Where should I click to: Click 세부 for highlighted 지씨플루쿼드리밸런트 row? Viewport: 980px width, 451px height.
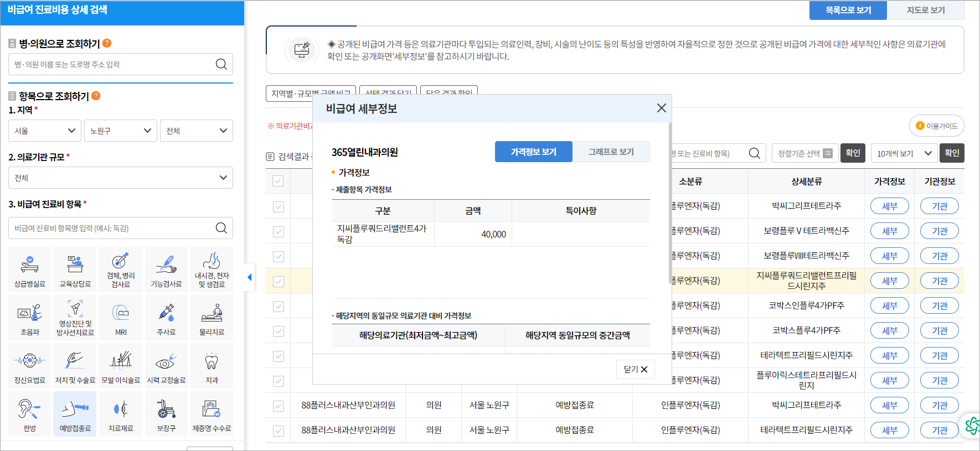890,281
